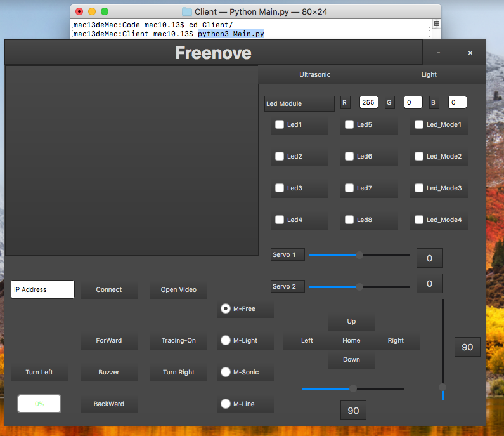Click the Servo 1 label

[x=288, y=254]
